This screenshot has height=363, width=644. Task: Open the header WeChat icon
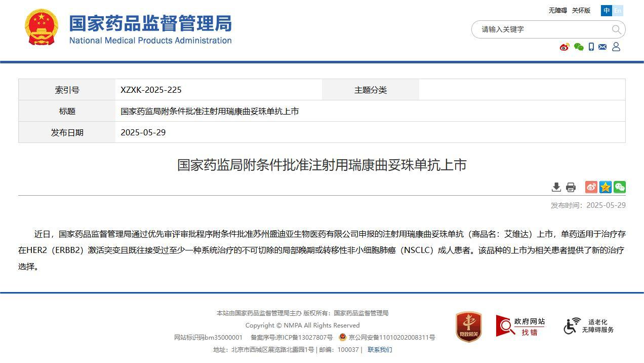[x=579, y=47]
